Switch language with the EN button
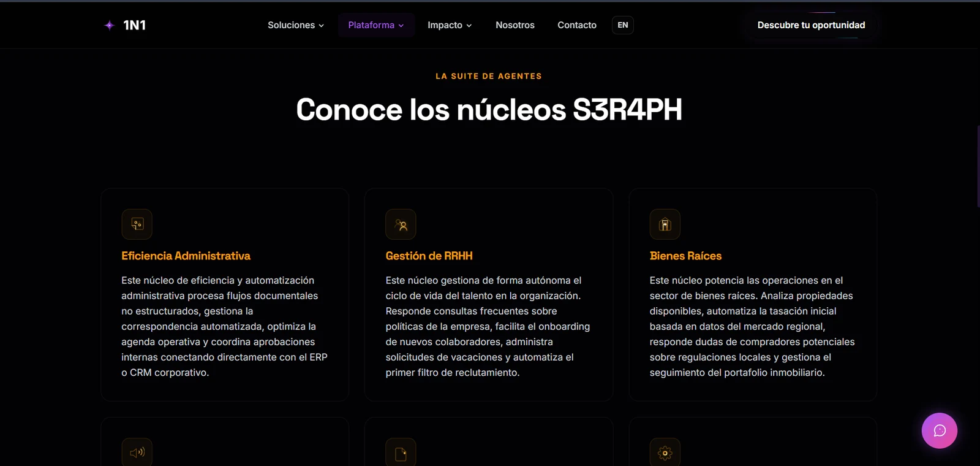Screen dimensions: 980x466 click(x=623, y=25)
